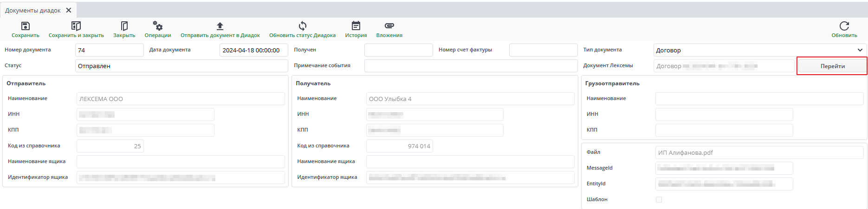Click the Закрыть door icon
The height and width of the screenshot is (209, 868).
coord(124,26)
